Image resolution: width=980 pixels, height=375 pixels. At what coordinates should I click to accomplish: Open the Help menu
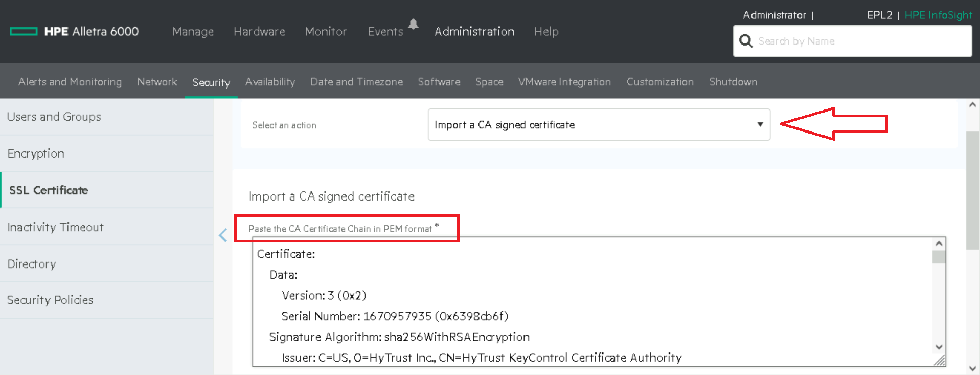pyautogui.click(x=546, y=32)
